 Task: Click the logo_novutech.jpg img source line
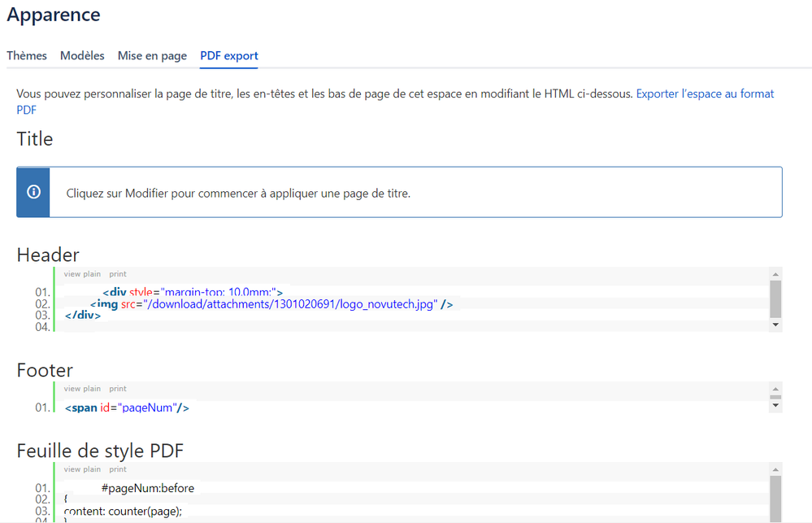coord(271,303)
